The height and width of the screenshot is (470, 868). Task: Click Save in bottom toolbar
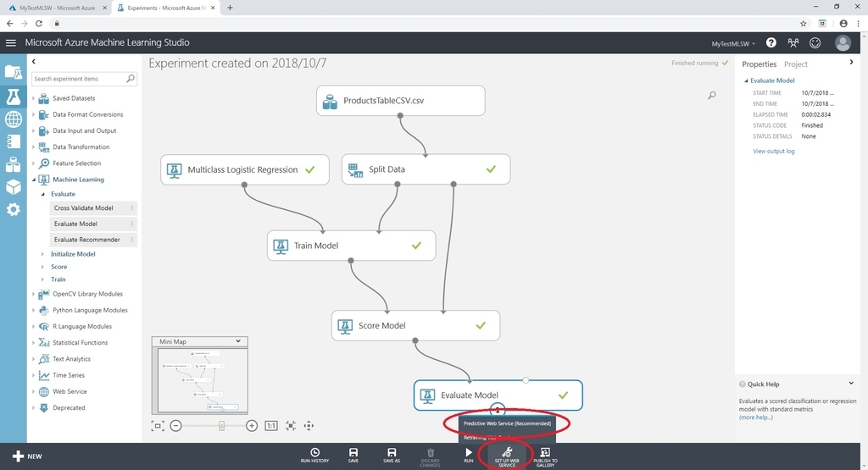pos(353,456)
